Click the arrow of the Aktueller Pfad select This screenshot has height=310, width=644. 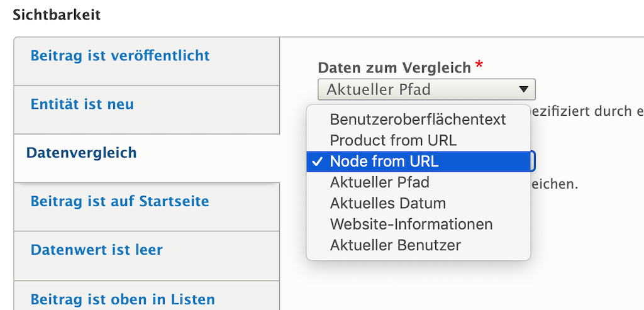523,89
